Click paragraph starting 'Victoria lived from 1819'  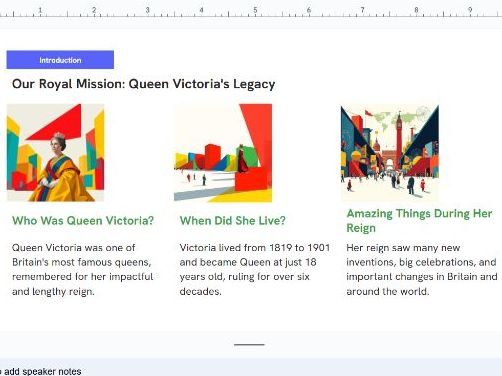pyautogui.click(x=255, y=269)
